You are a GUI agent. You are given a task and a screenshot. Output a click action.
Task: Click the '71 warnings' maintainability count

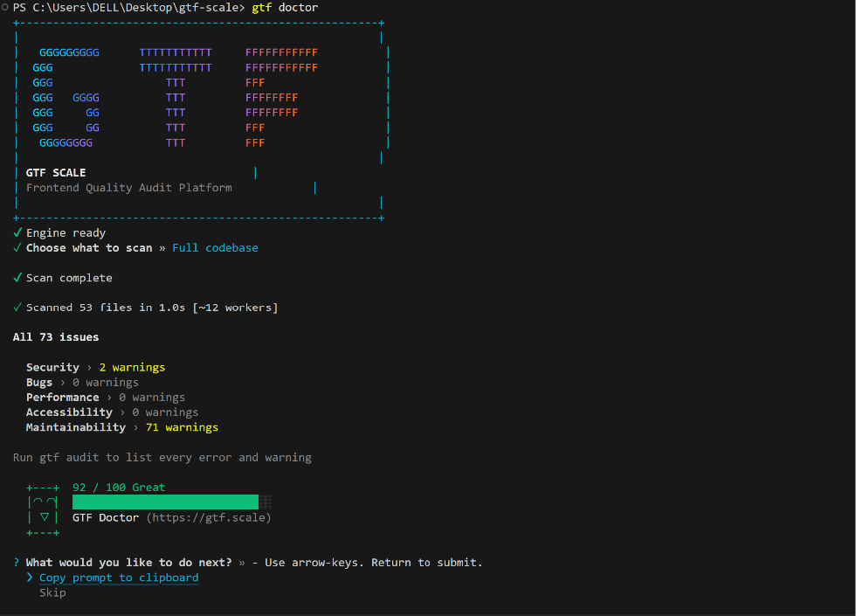(182, 427)
